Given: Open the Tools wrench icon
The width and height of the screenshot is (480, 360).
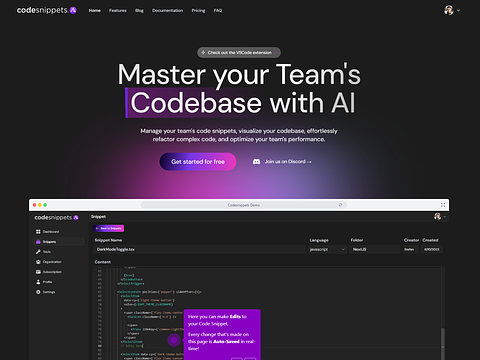Looking at the screenshot, I should click(38, 252).
